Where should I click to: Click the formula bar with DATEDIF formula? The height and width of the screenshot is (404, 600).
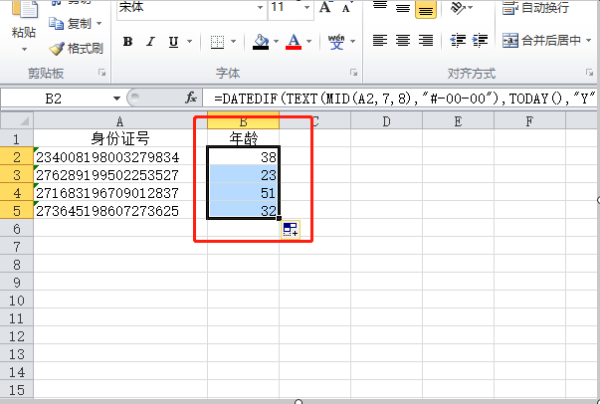pyautogui.click(x=400, y=99)
